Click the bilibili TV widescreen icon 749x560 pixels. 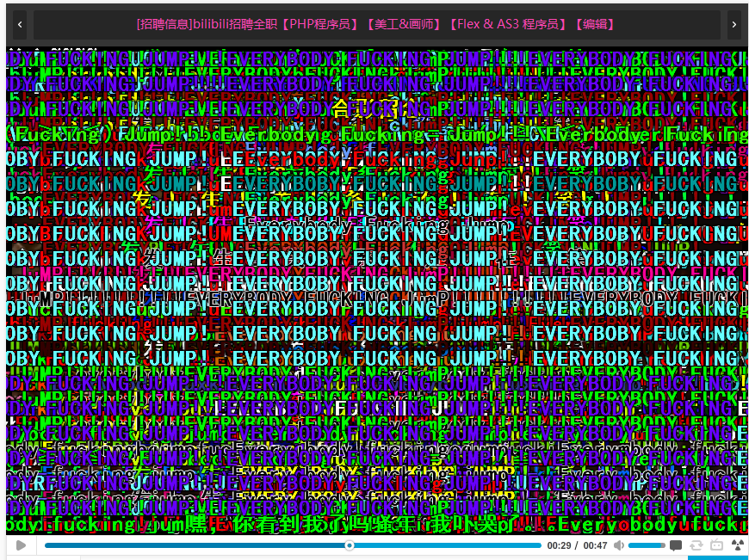click(716, 545)
